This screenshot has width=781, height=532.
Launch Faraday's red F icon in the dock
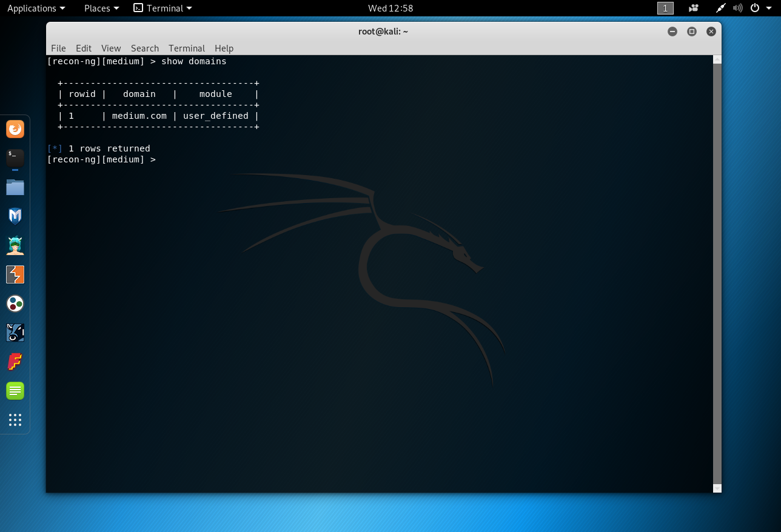point(15,362)
